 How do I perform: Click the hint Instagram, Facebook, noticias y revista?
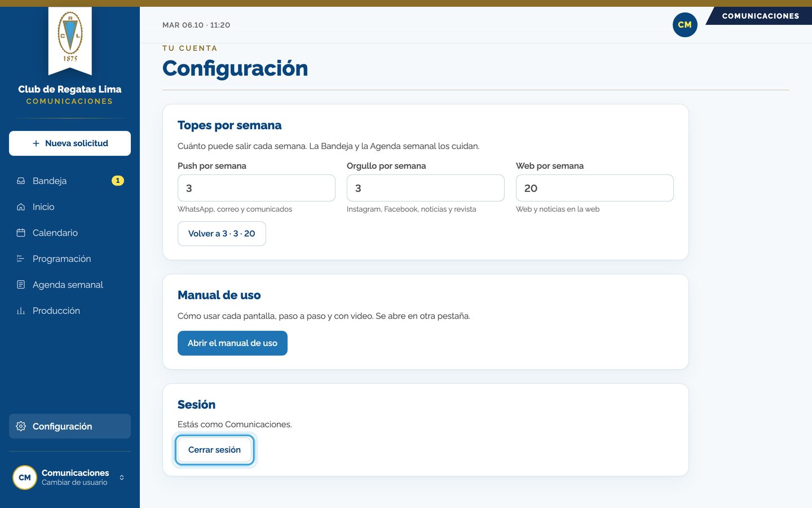coord(412,209)
